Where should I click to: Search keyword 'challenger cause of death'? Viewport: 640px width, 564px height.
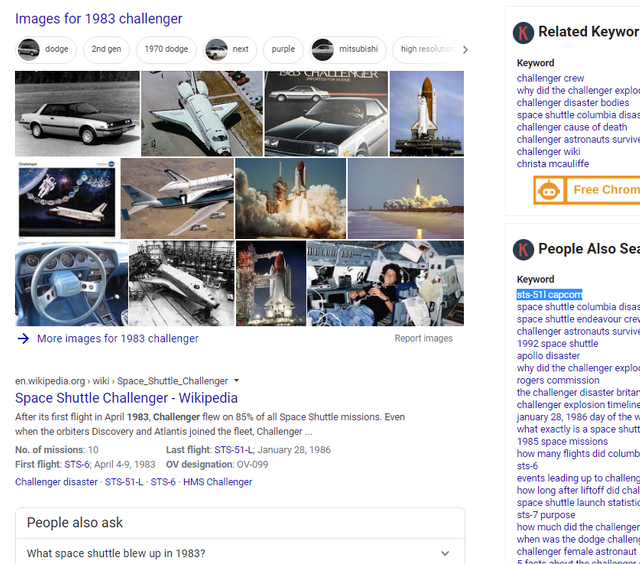[x=572, y=127]
